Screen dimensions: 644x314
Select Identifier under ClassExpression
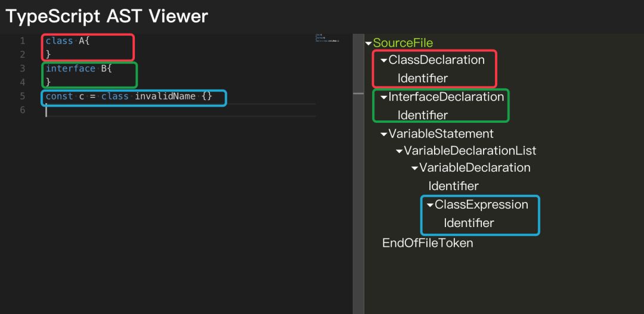coord(469,223)
